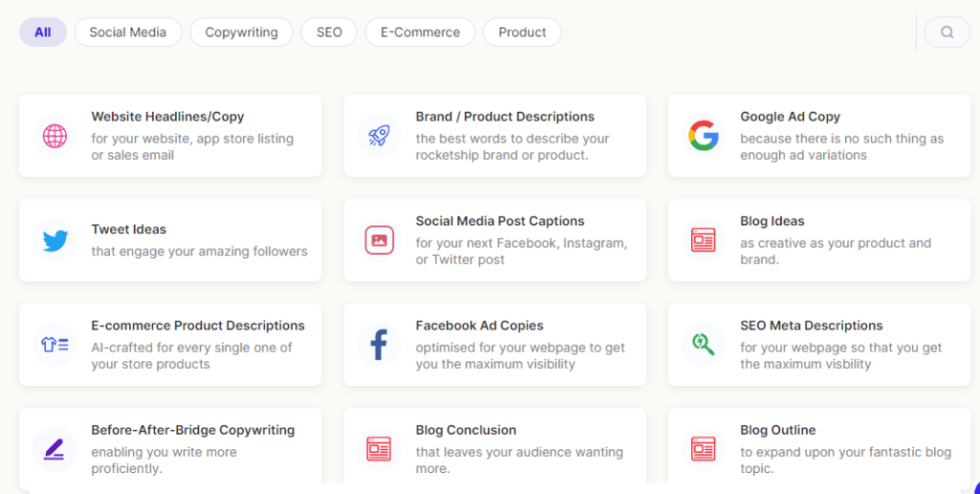This screenshot has width=980, height=494.
Task: Click the Blog Ideas newspaper icon
Action: click(703, 239)
